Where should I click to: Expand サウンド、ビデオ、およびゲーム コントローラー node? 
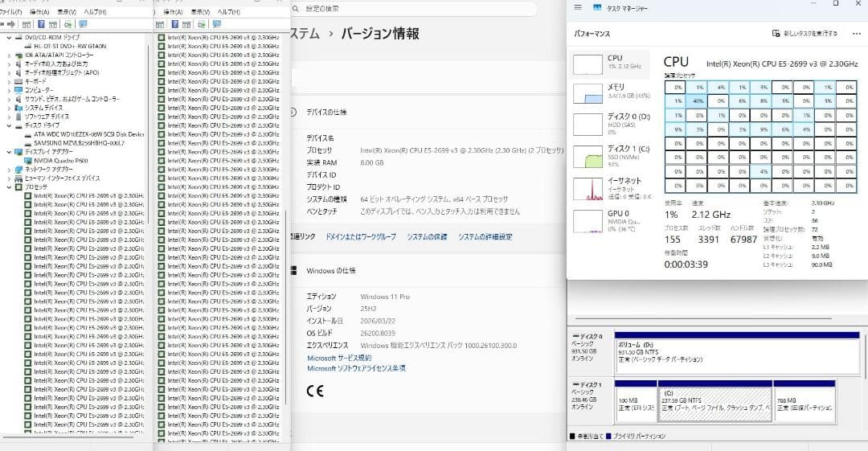(x=9, y=99)
